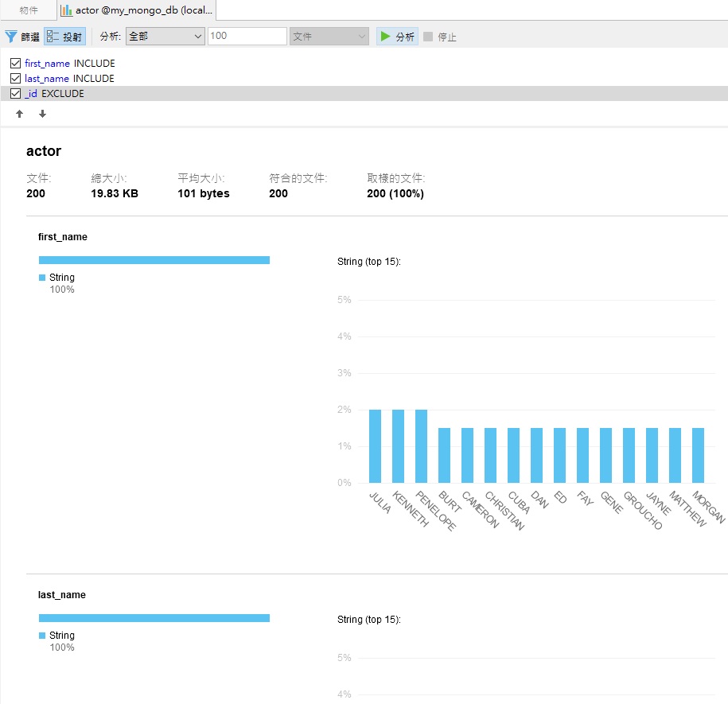
Task: Move field down with down arrow
Action: point(42,114)
